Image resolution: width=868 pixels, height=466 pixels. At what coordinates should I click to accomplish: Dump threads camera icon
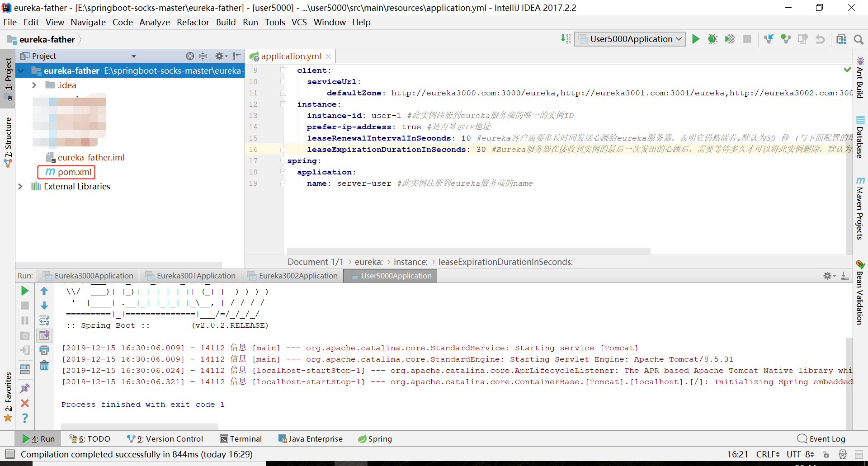tap(25, 335)
